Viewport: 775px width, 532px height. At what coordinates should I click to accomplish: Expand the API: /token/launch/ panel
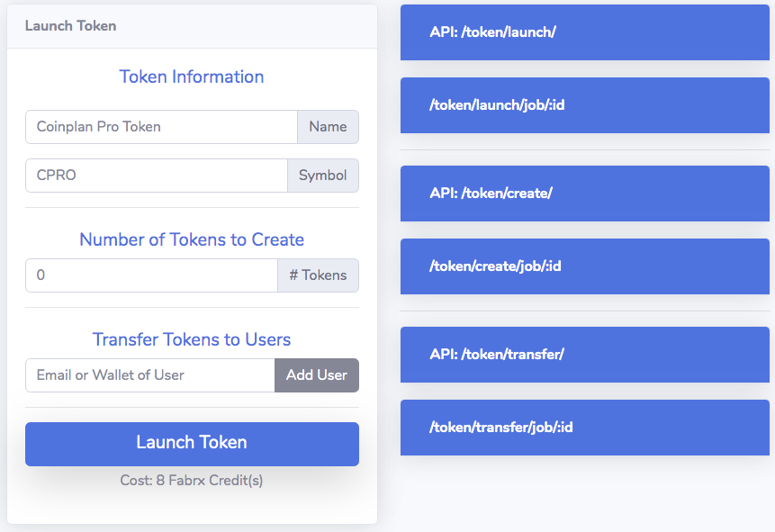[584, 32]
